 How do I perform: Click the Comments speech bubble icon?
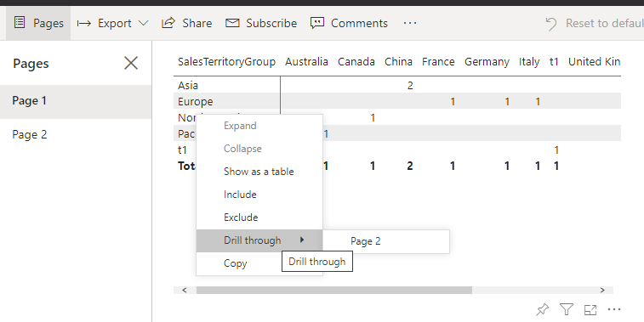[317, 23]
